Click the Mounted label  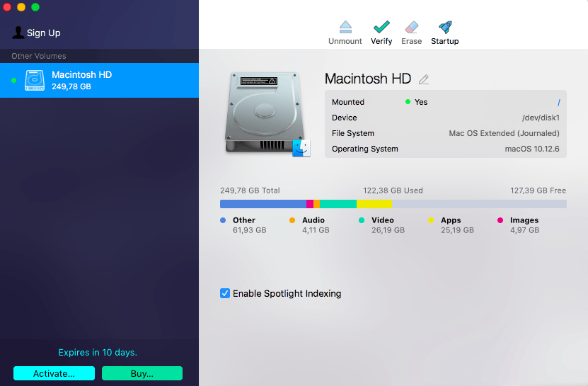348,102
